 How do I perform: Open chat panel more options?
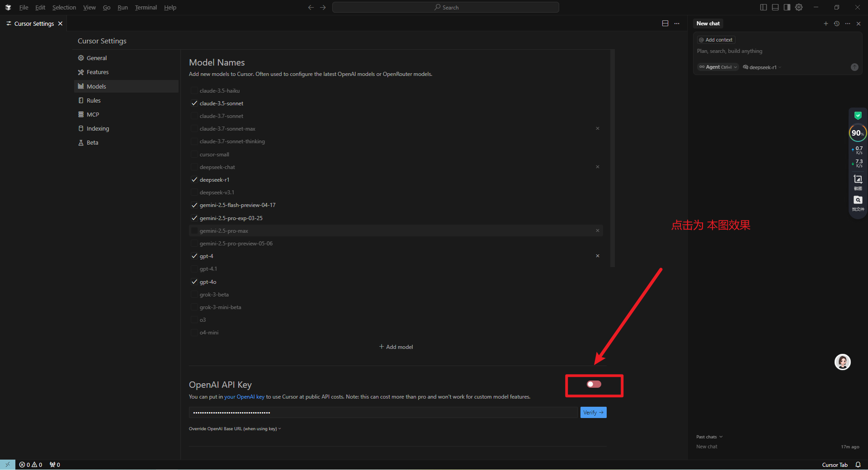pyautogui.click(x=848, y=23)
